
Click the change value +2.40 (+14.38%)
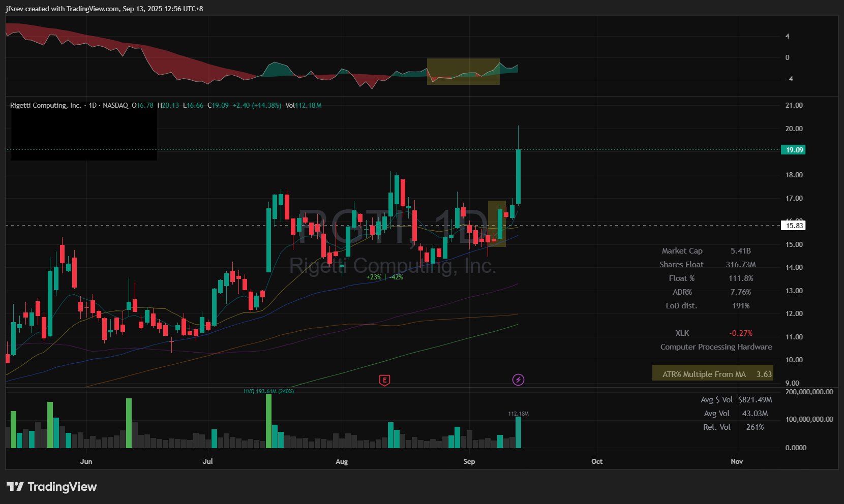point(257,105)
